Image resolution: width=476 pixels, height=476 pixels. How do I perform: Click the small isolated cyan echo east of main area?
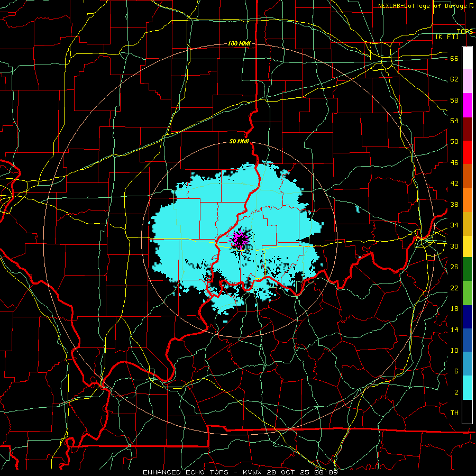pos(358,209)
